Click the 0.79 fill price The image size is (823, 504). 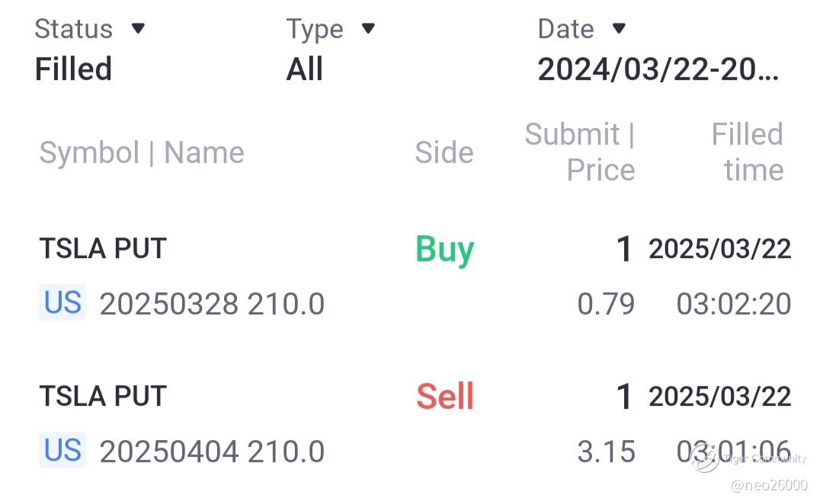point(606,304)
